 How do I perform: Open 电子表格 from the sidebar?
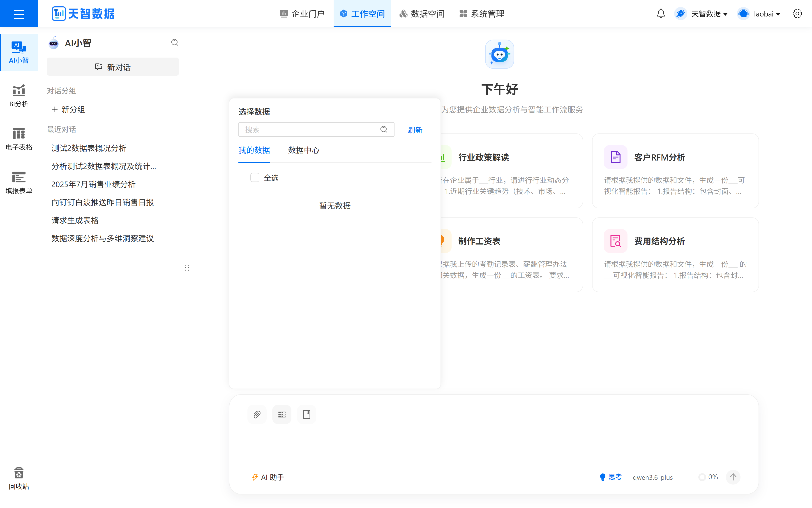[19, 139]
